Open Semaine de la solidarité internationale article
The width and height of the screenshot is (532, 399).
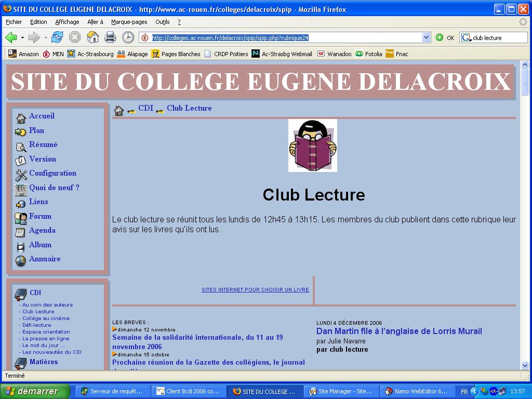198,342
